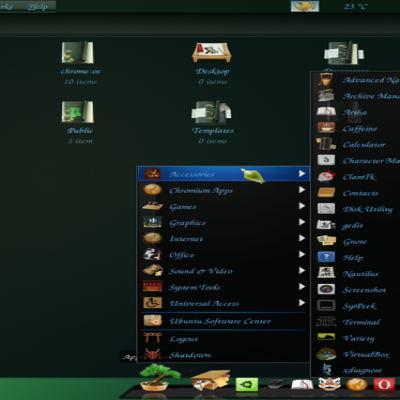The height and width of the screenshot is (400, 400).
Task: Launch Artha from Accessories submenu
Action: coord(356,112)
